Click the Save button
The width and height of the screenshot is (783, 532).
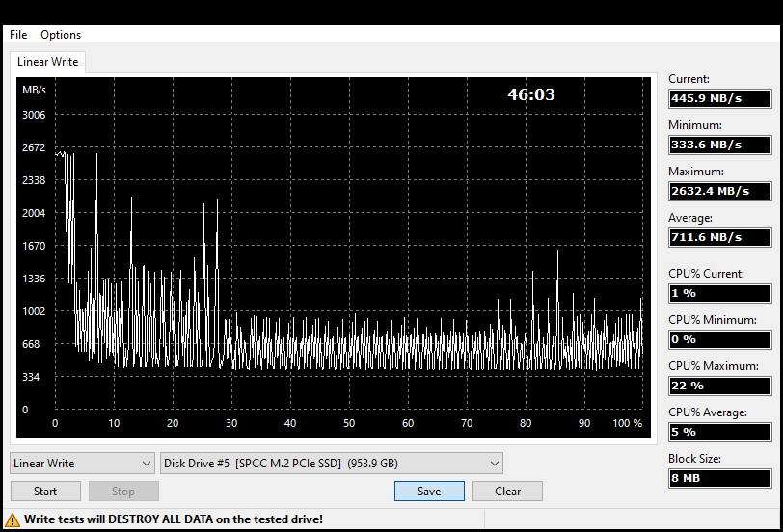click(429, 492)
